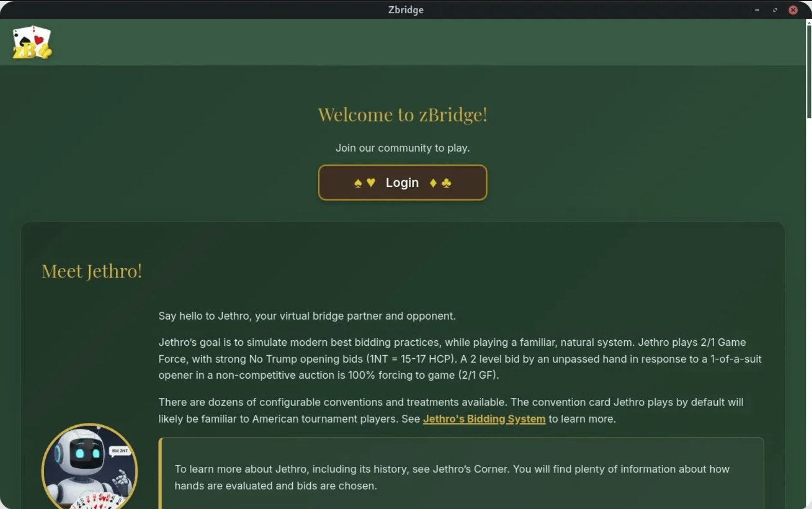Click the heart icon on the Login button

coord(371,183)
